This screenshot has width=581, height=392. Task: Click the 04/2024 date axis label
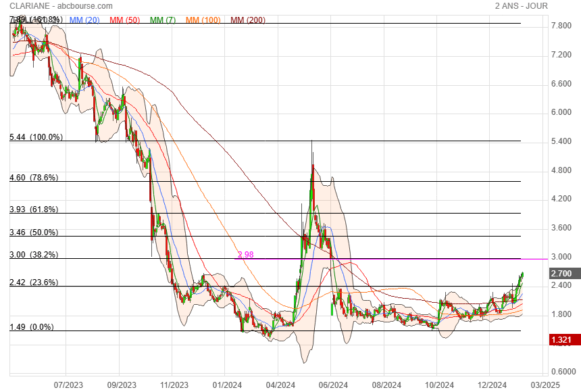click(280, 385)
